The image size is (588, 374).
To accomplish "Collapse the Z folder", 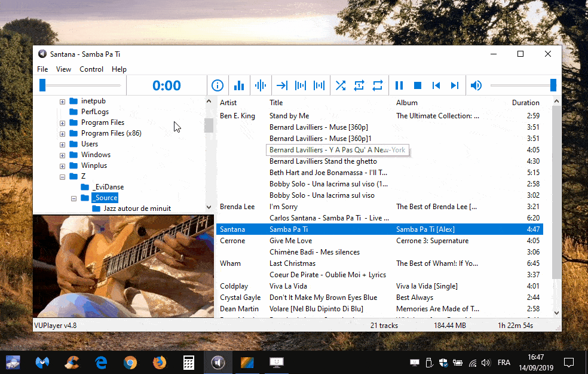I will pos(62,177).
